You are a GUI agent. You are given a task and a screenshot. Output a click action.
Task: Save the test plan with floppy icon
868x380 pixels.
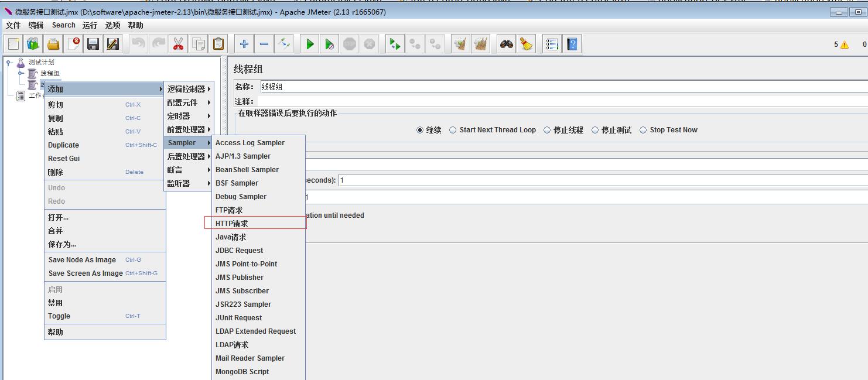coord(93,44)
